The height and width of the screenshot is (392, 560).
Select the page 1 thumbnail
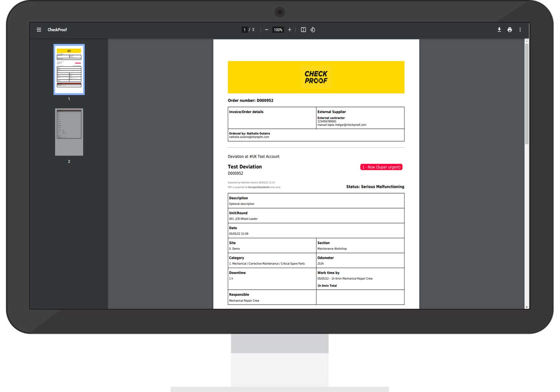[x=69, y=69]
